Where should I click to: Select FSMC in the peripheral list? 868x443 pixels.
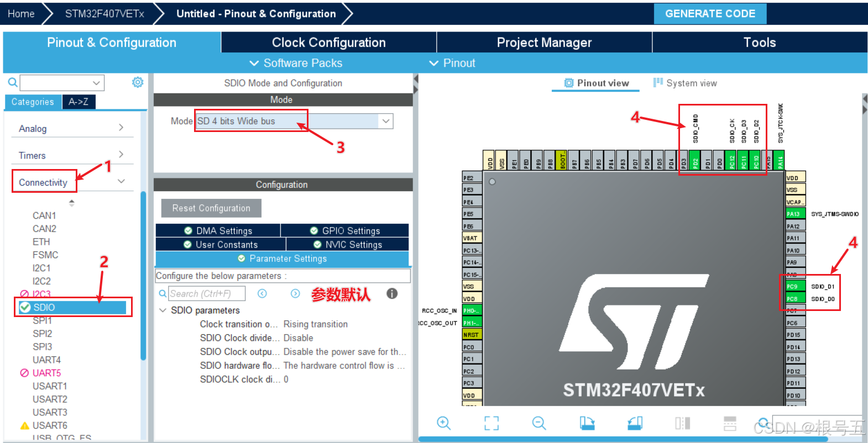45,255
